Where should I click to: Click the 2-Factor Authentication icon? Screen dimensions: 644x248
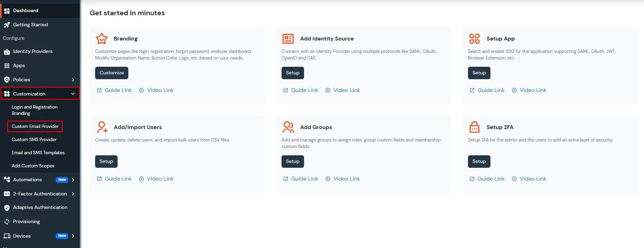[7, 194]
